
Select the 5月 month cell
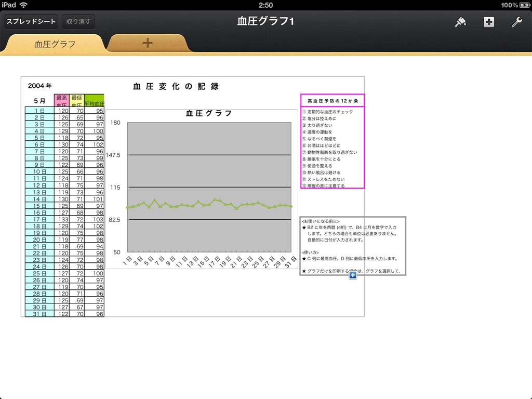coord(39,100)
